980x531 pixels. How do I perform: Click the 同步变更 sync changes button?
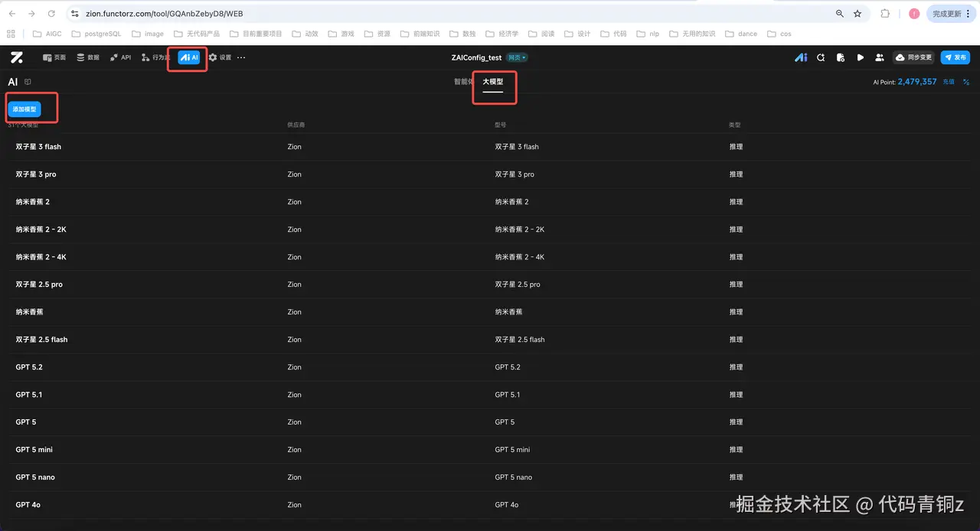tap(913, 57)
